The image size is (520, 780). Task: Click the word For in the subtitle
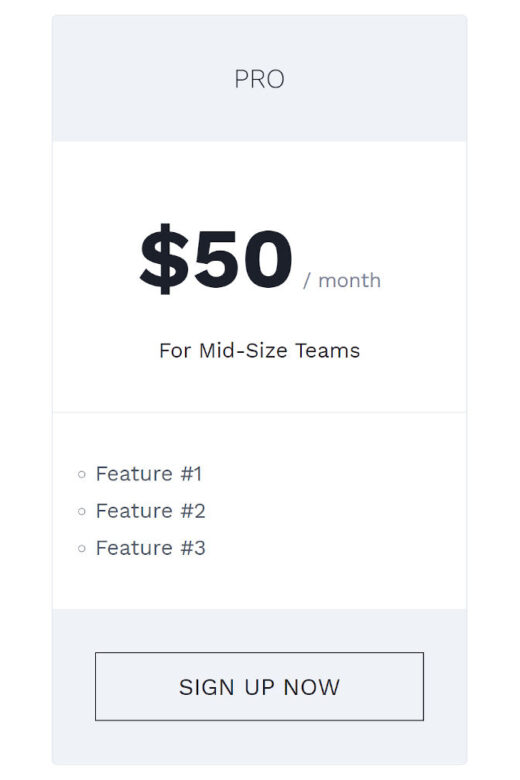(x=175, y=350)
